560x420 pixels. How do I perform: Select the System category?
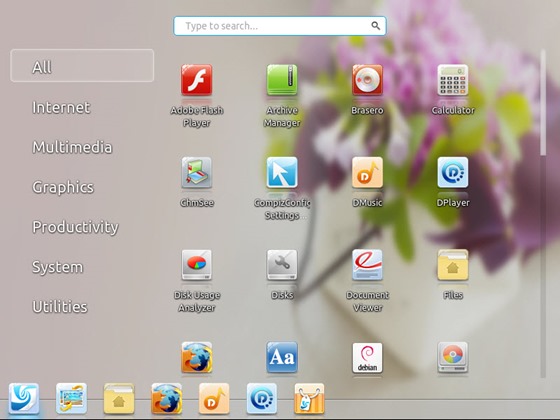(x=58, y=267)
